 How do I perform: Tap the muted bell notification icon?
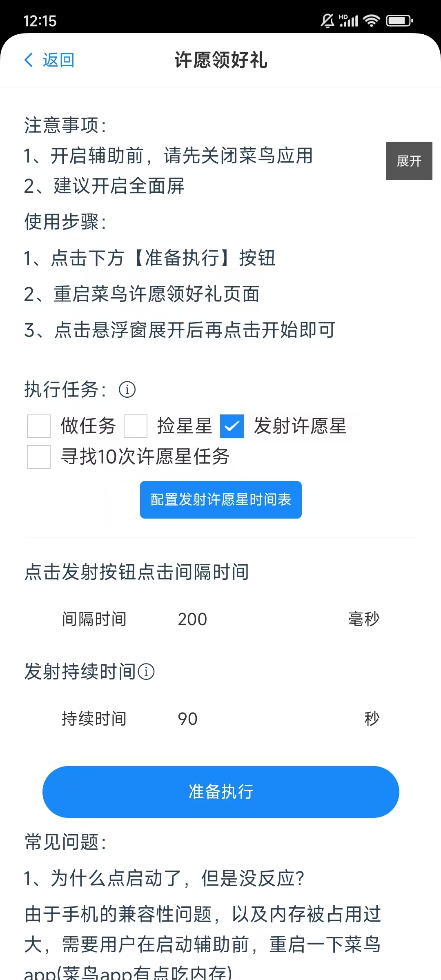[x=327, y=20]
